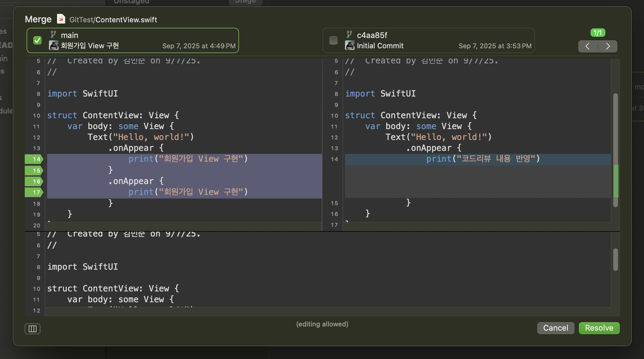
Task: Click the 1/1 conflict counter badge
Action: 598,33
